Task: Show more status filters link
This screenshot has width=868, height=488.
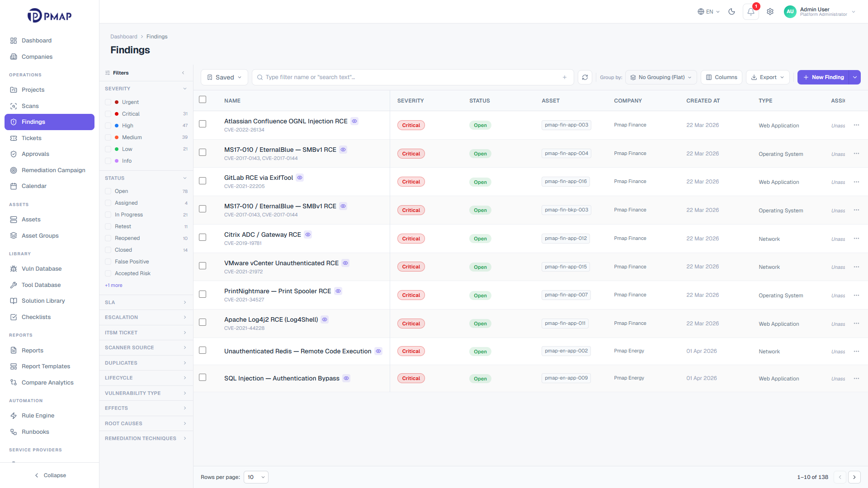Action: pos(113,285)
